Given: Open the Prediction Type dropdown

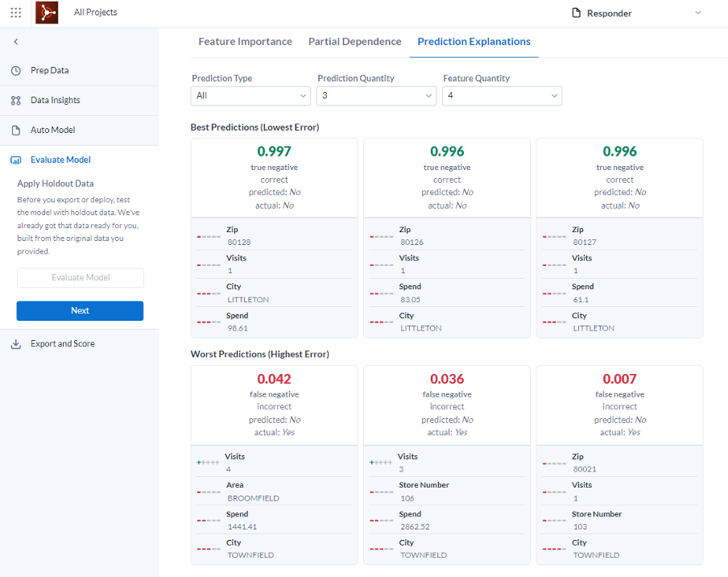Looking at the screenshot, I should pyautogui.click(x=250, y=96).
